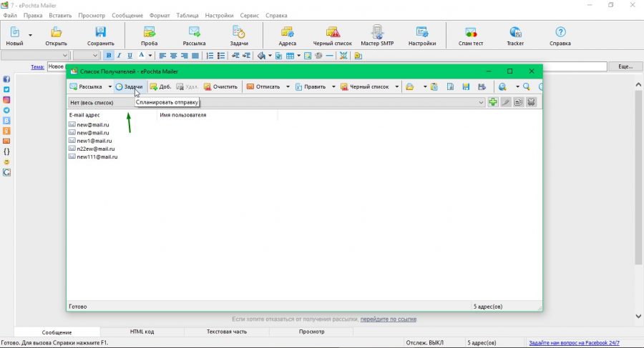Align text right
Viewport: 644px width, 348px height.
[185, 56]
